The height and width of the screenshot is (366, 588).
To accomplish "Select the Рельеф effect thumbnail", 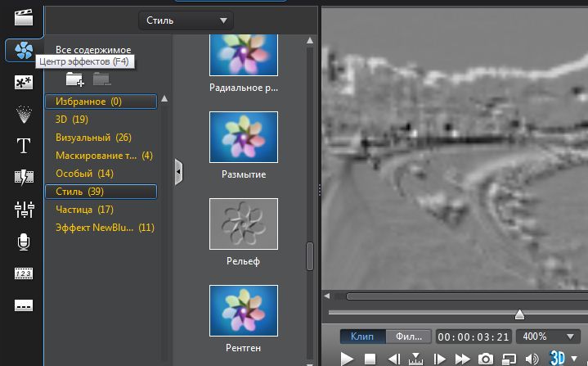I will coord(244,224).
